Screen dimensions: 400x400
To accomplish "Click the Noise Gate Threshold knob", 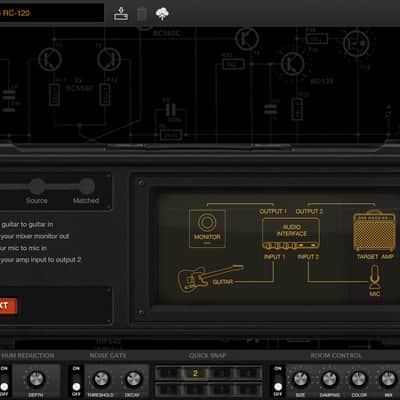I will click(101, 379).
